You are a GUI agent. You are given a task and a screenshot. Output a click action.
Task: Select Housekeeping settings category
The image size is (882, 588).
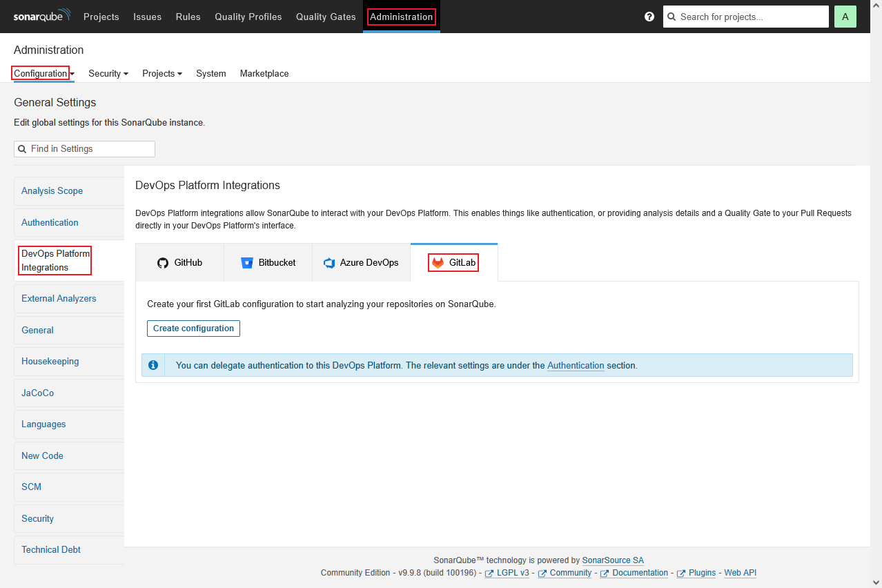click(x=69, y=362)
